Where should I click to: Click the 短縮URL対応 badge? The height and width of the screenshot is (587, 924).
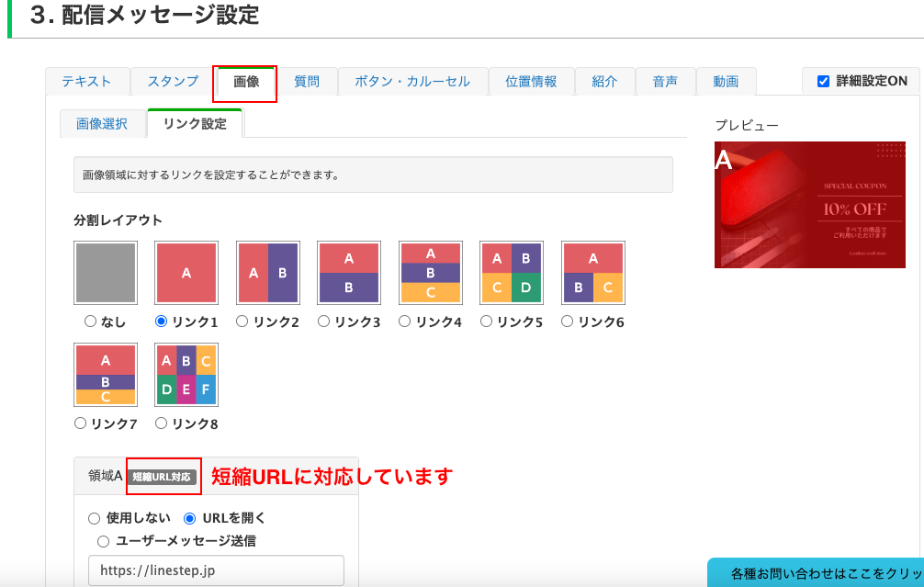coord(163,477)
